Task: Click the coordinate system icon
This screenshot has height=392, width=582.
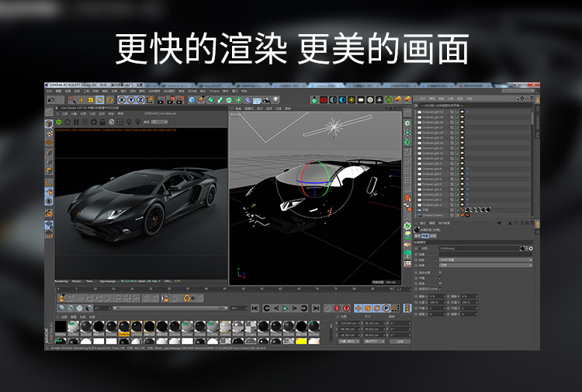Action: pos(150,100)
